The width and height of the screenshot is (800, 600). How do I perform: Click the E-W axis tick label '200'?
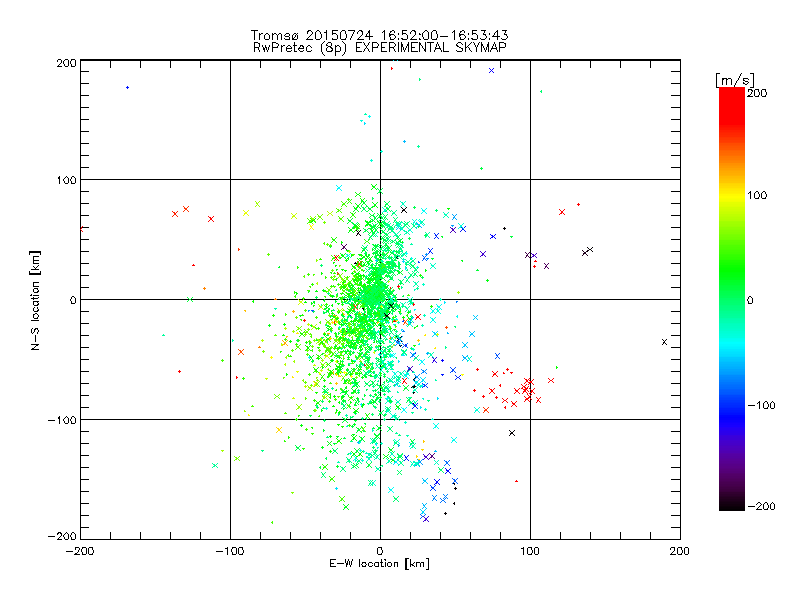pos(680,551)
